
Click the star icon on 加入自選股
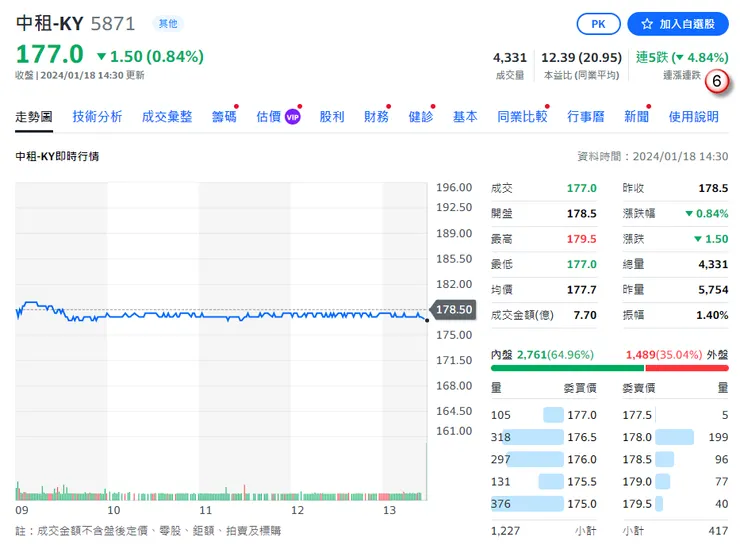(x=647, y=23)
